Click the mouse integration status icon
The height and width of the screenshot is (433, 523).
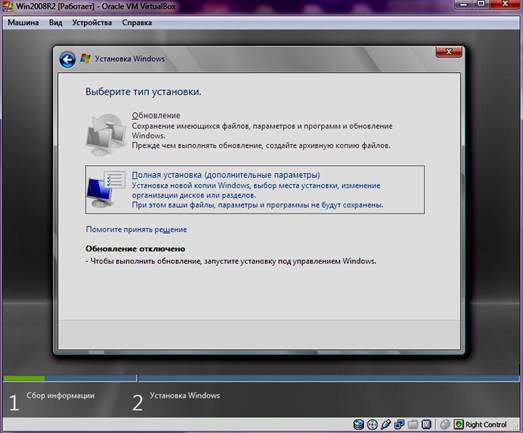[445, 424]
